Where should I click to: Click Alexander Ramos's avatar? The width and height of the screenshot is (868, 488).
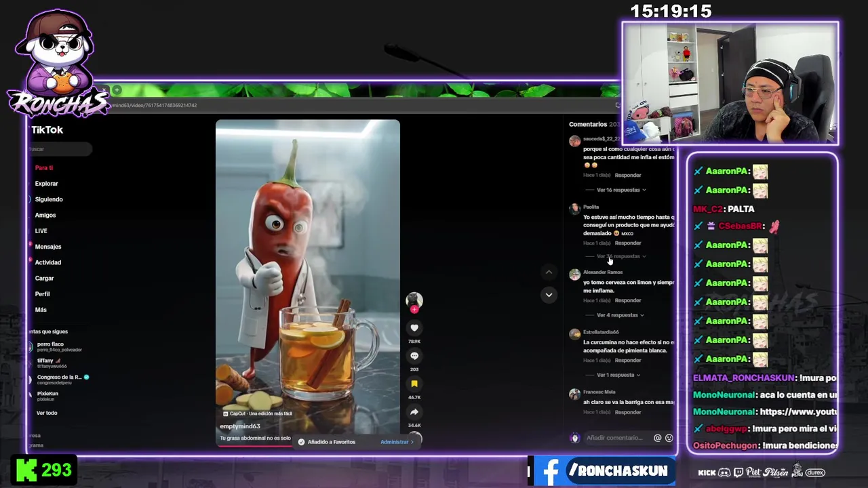[575, 274]
